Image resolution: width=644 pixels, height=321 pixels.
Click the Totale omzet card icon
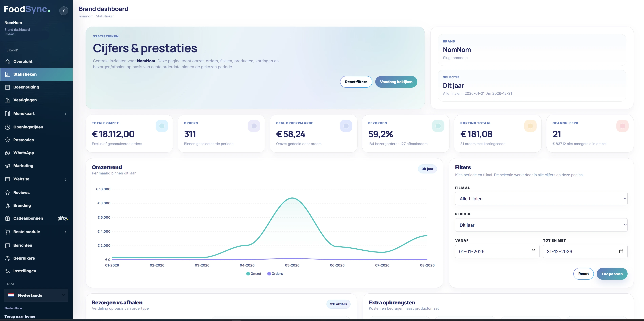(162, 126)
